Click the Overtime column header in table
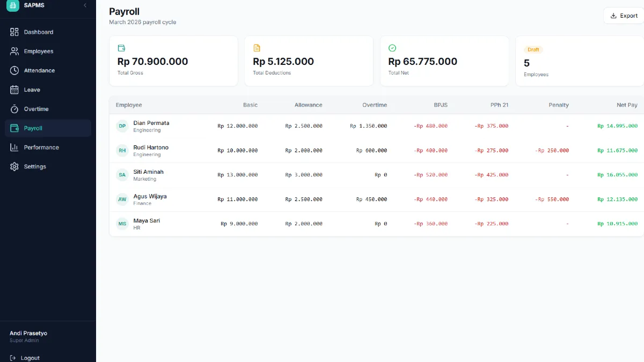The height and width of the screenshot is (362, 644). point(375,105)
